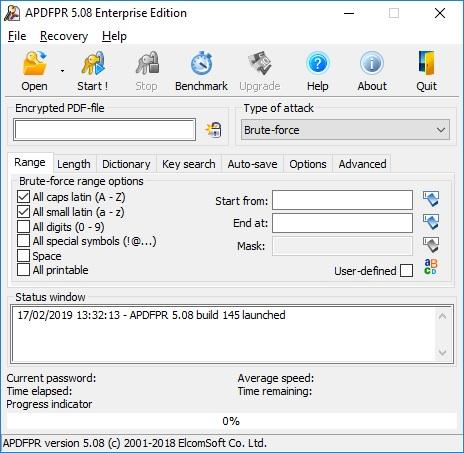The image size is (464, 453).
Task: Open the Recovery menu
Action: [x=64, y=36]
